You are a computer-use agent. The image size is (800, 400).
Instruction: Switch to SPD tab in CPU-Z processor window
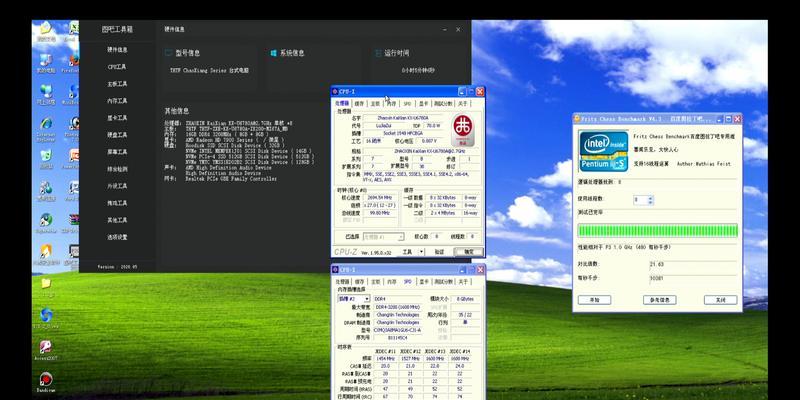pos(407,104)
